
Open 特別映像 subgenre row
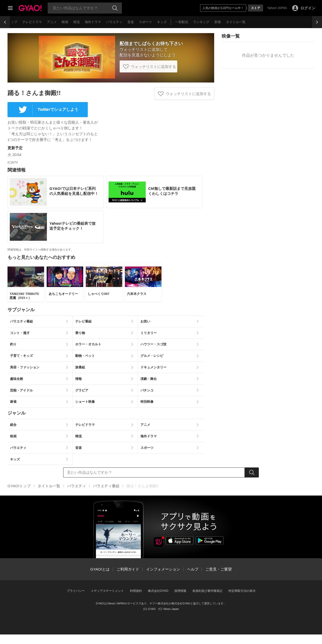point(171,402)
